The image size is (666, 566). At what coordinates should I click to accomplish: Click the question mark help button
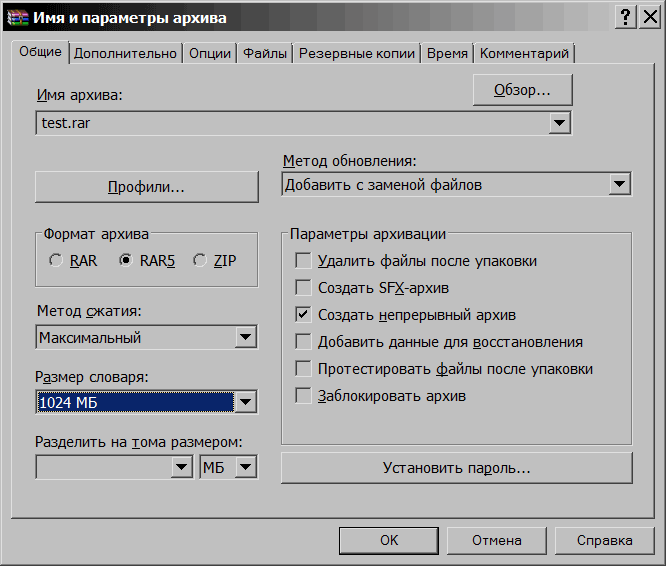[x=625, y=17]
